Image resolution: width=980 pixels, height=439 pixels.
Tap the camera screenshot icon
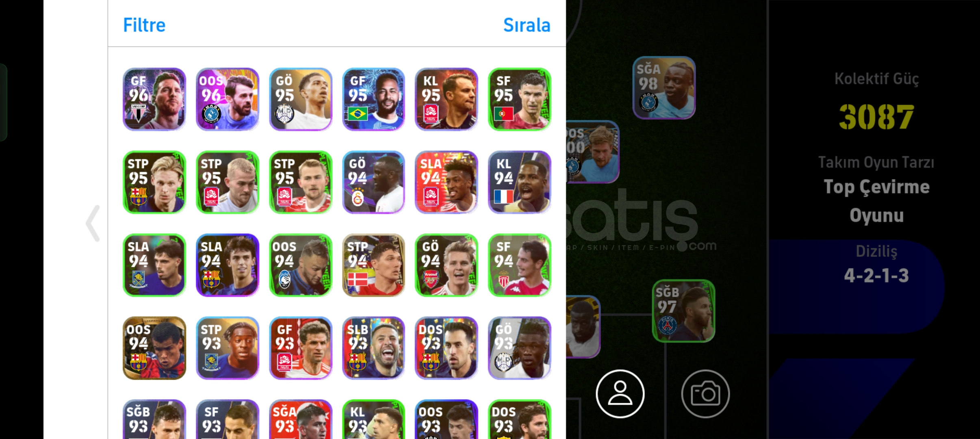point(705,393)
